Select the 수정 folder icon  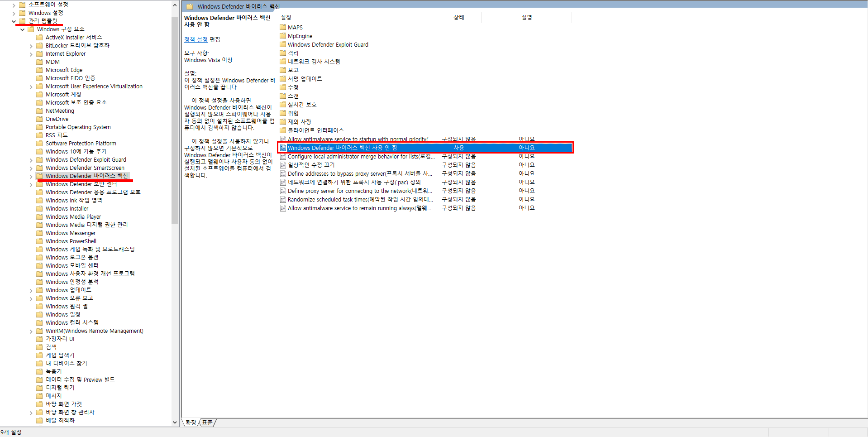point(283,87)
